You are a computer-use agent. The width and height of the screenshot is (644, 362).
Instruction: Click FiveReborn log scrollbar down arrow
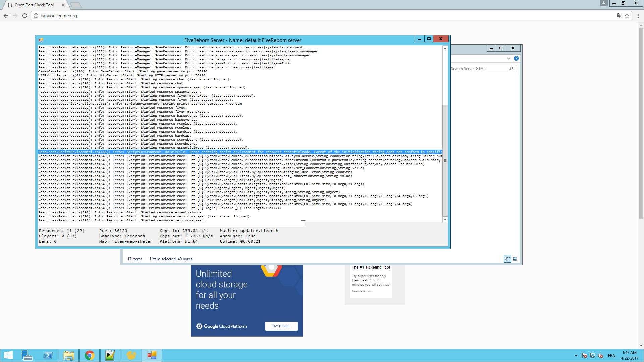445,219
